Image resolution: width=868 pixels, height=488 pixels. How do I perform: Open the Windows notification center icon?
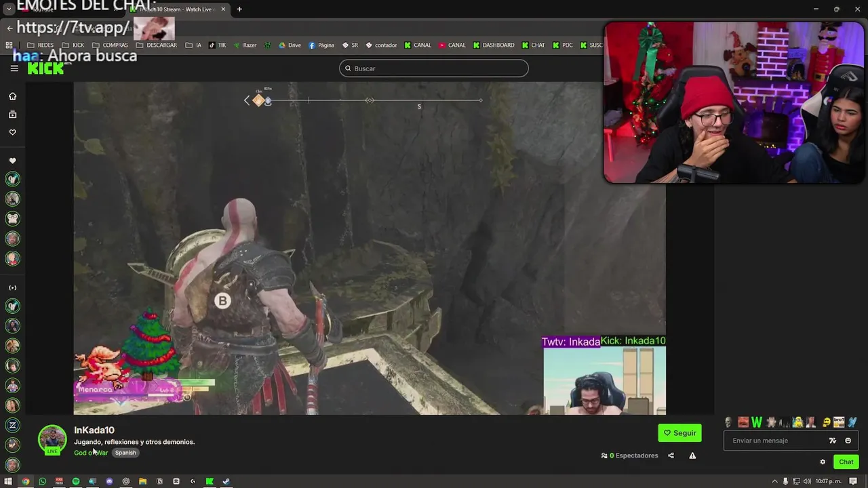853,481
